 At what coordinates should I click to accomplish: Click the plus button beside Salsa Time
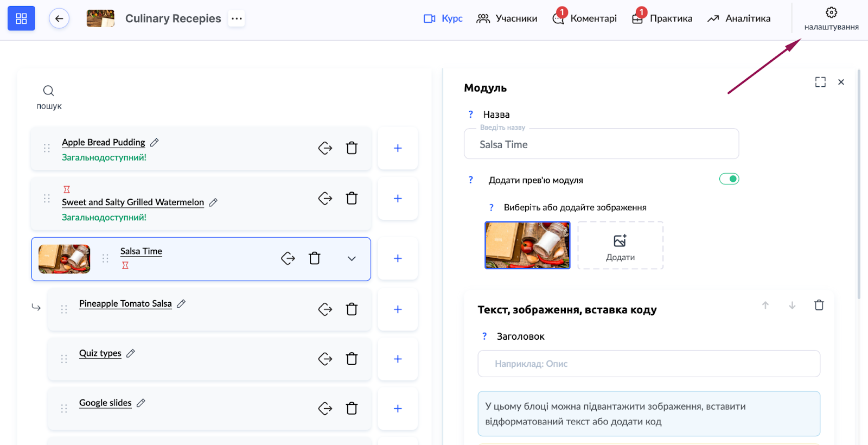pyautogui.click(x=398, y=258)
